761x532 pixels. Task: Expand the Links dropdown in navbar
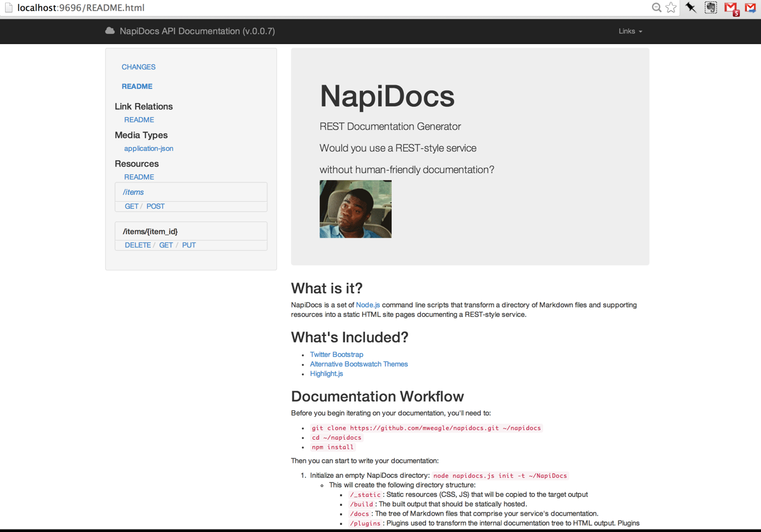click(630, 31)
